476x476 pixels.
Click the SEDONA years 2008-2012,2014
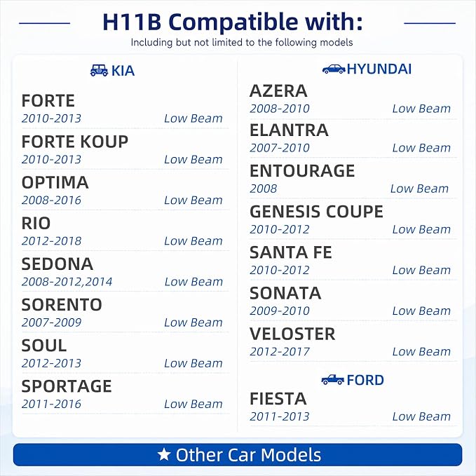click(x=67, y=282)
